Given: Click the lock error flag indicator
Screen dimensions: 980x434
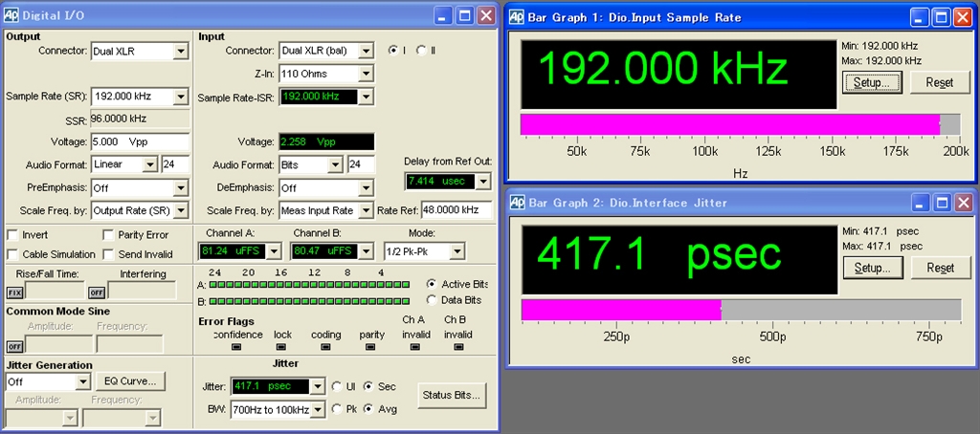Looking at the screenshot, I should click(282, 347).
